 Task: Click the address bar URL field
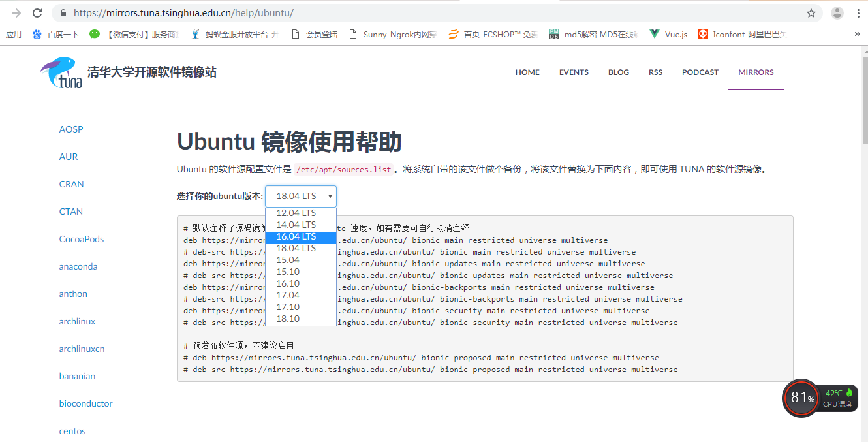pos(261,12)
